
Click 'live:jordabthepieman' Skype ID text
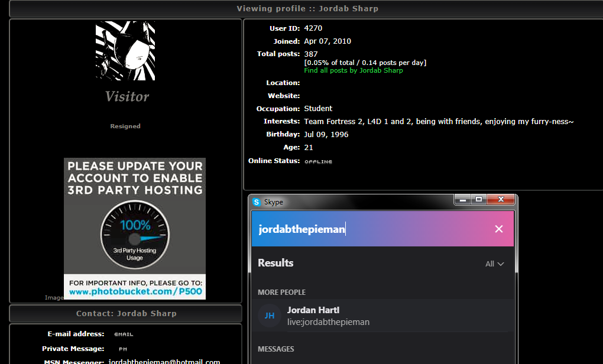[328, 322]
